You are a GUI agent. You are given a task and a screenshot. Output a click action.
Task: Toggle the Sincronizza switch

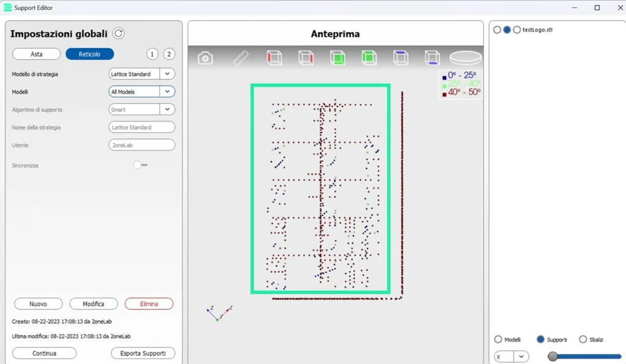[x=140, y=165]
